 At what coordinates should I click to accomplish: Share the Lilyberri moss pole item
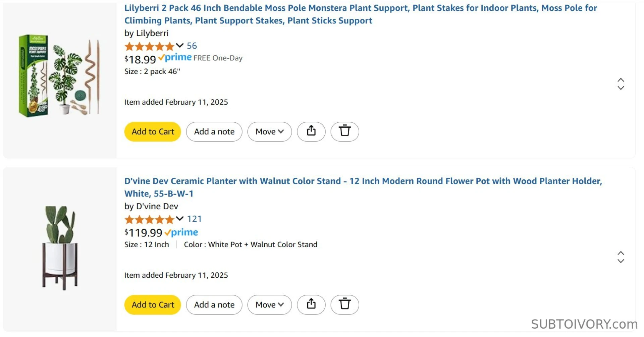coord(311,131)
